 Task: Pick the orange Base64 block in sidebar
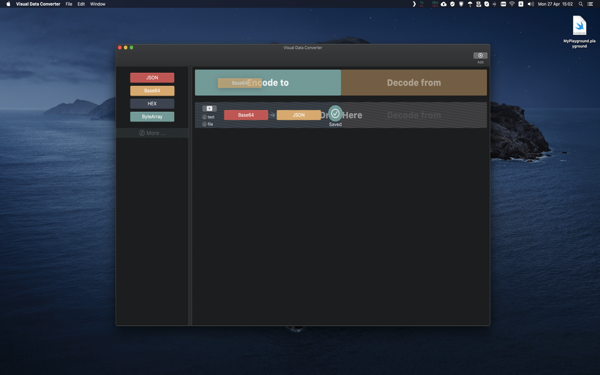click(x=152, y=91)
